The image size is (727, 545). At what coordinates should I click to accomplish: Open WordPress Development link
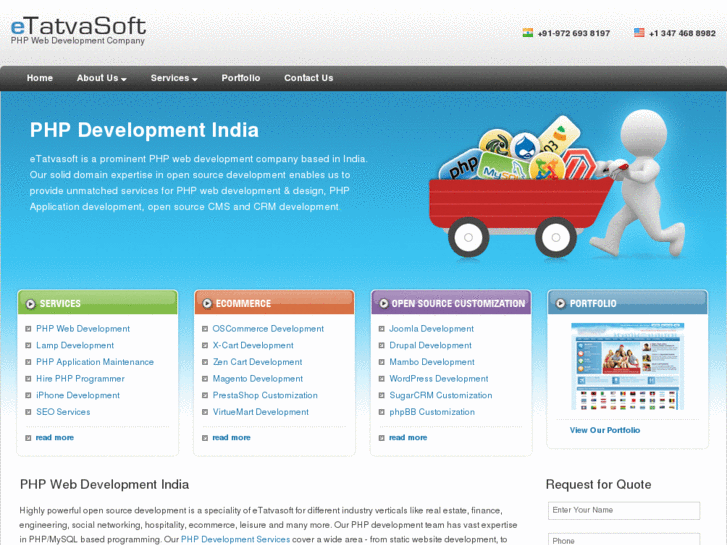439,379
